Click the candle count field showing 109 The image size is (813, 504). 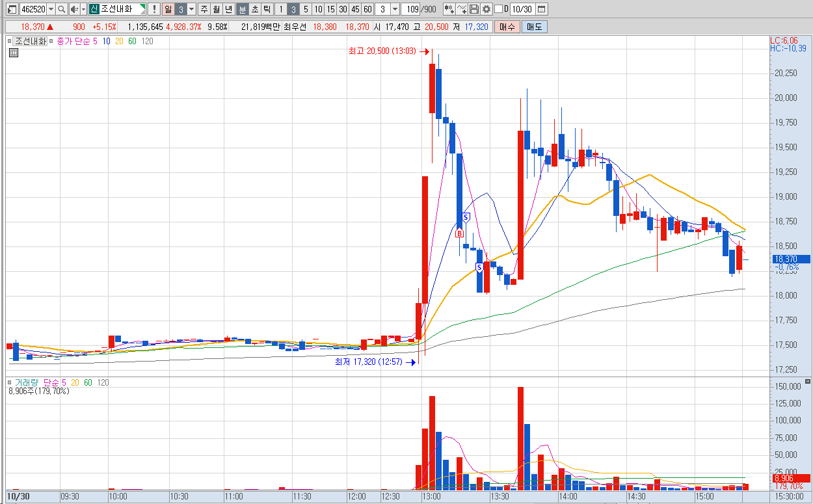410,9
